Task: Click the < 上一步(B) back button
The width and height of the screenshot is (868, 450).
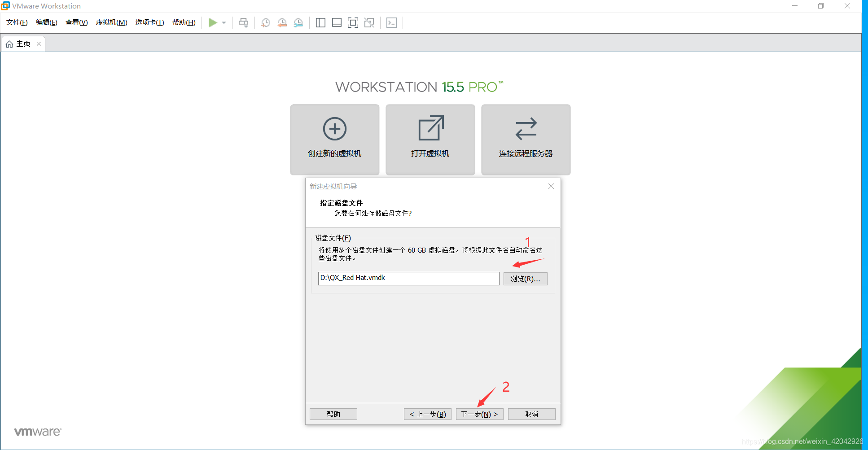Action: [428, 414]
